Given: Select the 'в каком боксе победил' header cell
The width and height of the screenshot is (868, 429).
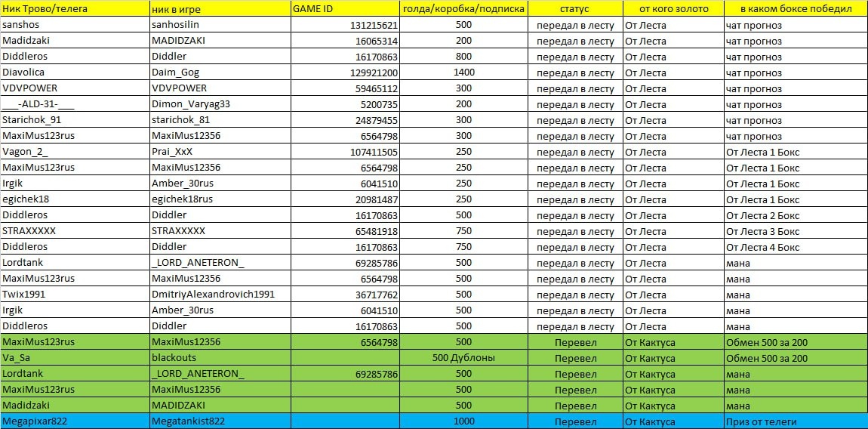Looking at the screenshot, I should pyautogui.click(x=796, y=9).
